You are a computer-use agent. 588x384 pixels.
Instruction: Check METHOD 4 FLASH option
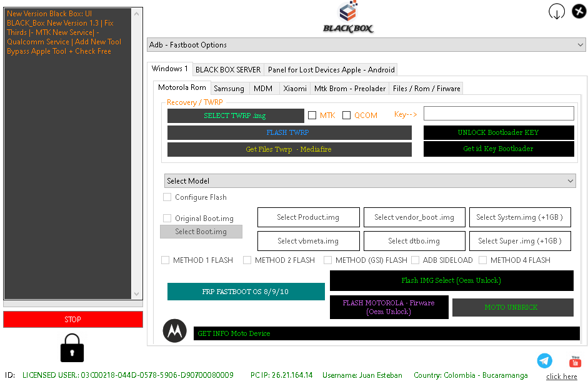[482, 260]
